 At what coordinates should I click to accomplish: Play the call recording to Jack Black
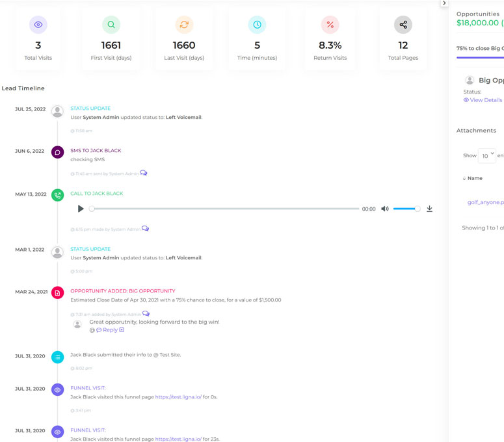pyautogui.click(x=81, y=209)
